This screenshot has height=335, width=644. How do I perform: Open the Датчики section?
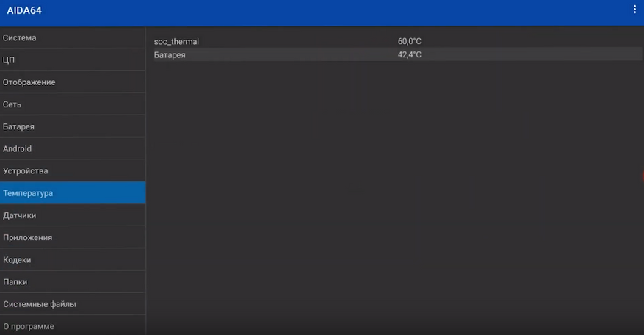pyautogui.click(x=73, y=215)
